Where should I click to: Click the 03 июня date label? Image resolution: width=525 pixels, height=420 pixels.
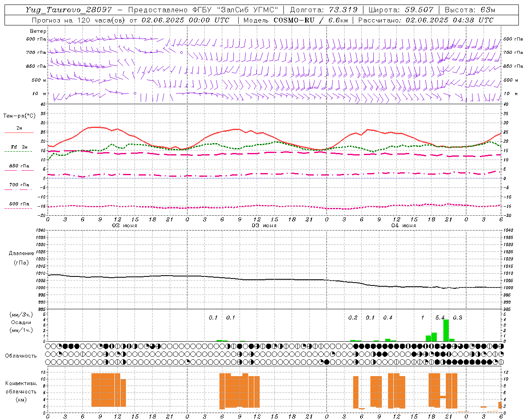coord(264,226)
